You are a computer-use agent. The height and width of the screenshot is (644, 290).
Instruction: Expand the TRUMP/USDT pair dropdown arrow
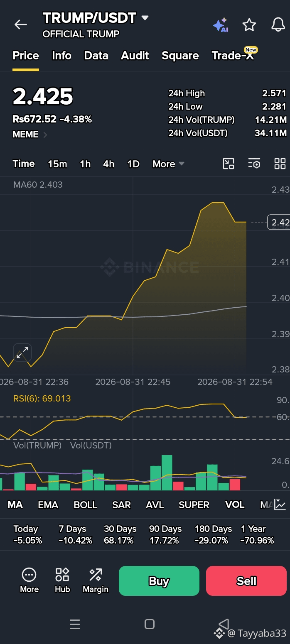[145, 18]
